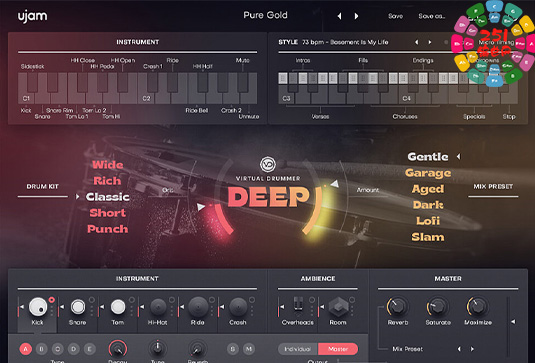This screenshot has height=363, width=535.
Task: Choose the Gentle mix preset
Action: point(428,157)
